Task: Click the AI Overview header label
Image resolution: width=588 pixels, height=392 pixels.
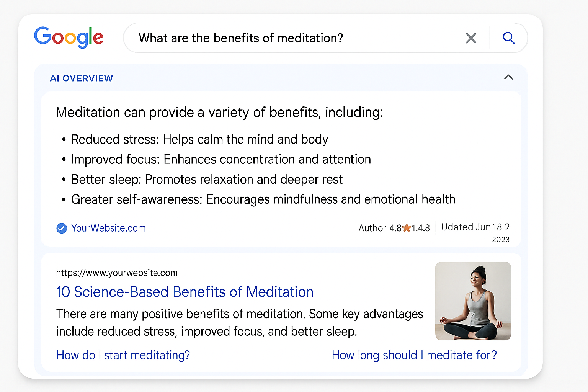Action: coord(81,78)
